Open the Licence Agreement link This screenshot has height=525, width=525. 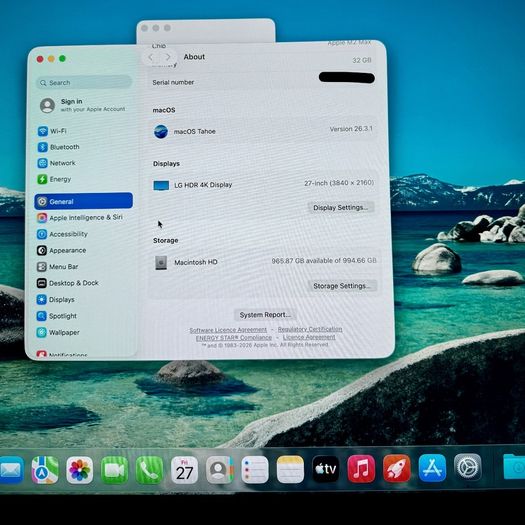pos(309,337)
